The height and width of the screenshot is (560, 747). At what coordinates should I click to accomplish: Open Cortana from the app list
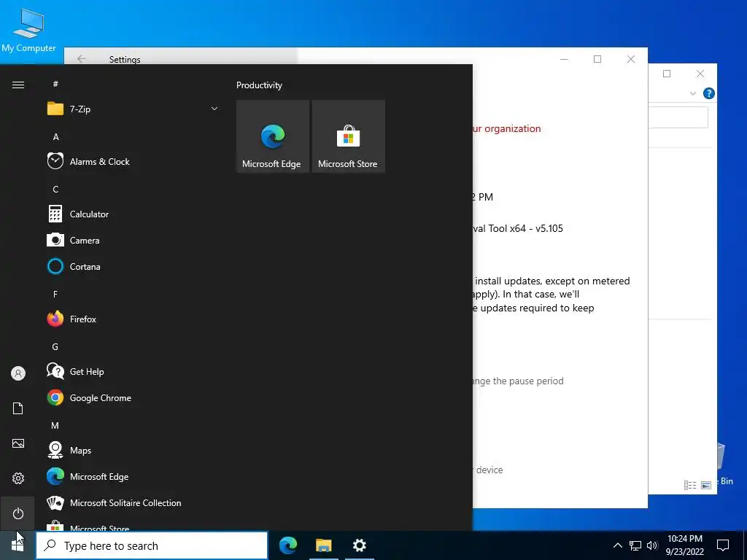pyautogui.click(x=133, y=267)
